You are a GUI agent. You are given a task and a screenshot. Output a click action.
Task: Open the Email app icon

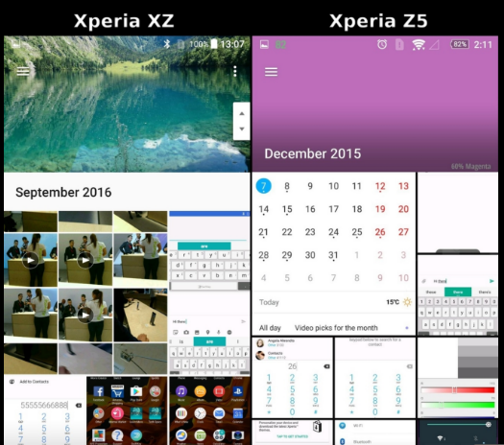click(x=219, y=413)
